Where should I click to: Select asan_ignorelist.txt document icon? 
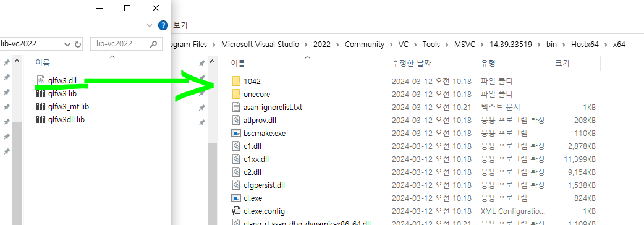236,107
